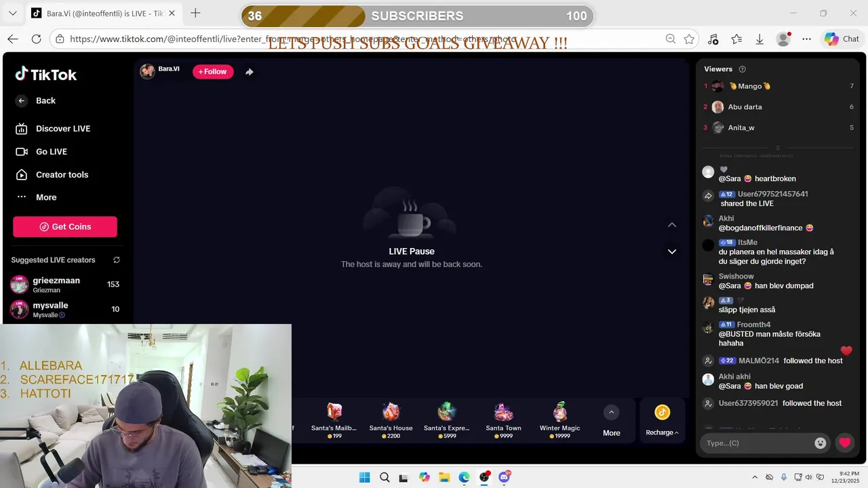The image size is (868, 488).
Task: Click MALMÖ214 username in chat
Action: [x=759, y=361]
